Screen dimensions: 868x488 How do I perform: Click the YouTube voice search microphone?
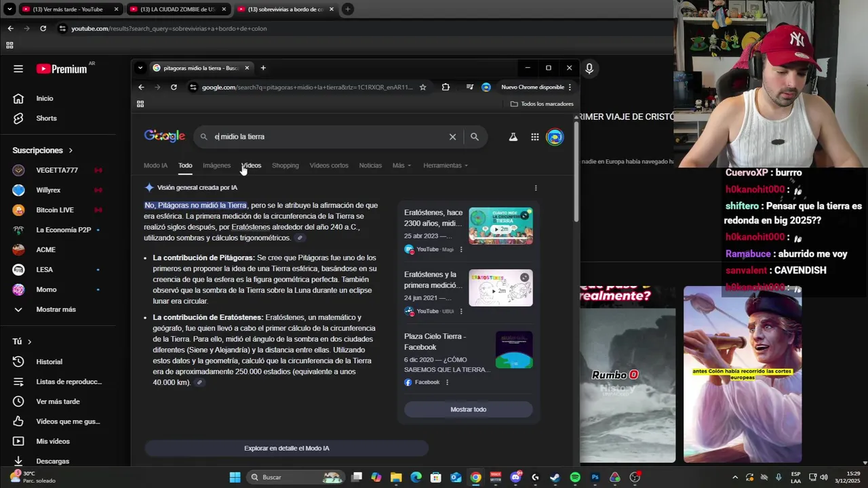(x=589, y=68)
